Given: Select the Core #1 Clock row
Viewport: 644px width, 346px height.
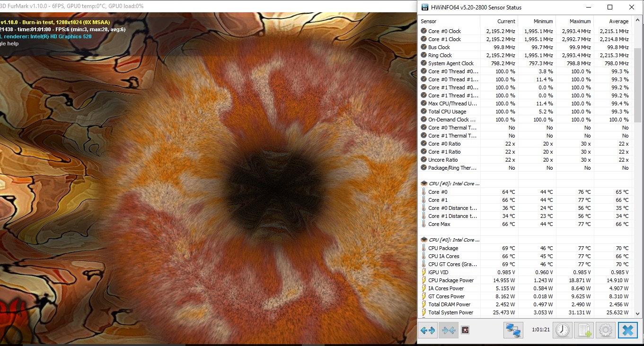Looking at the screenshot, I should (525, 39).
